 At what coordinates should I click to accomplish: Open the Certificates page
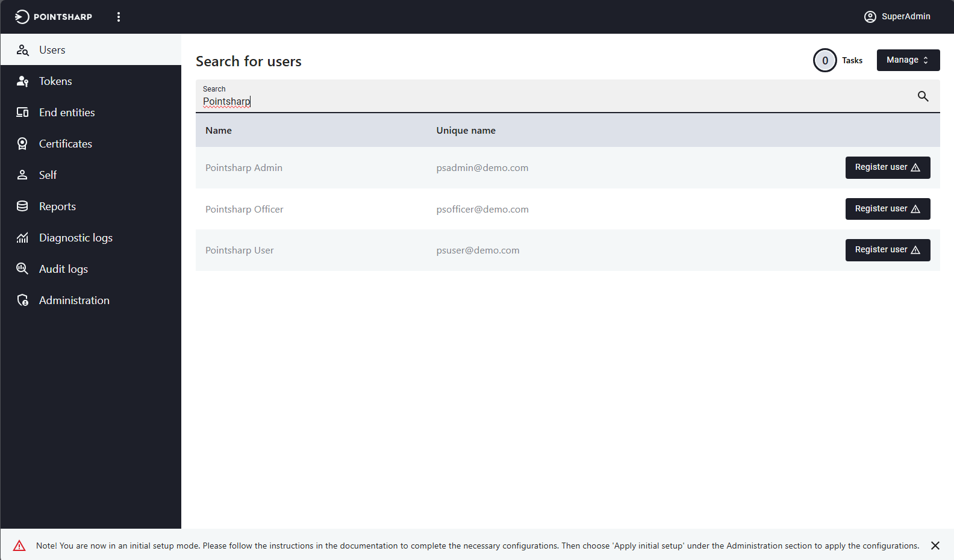65,144
